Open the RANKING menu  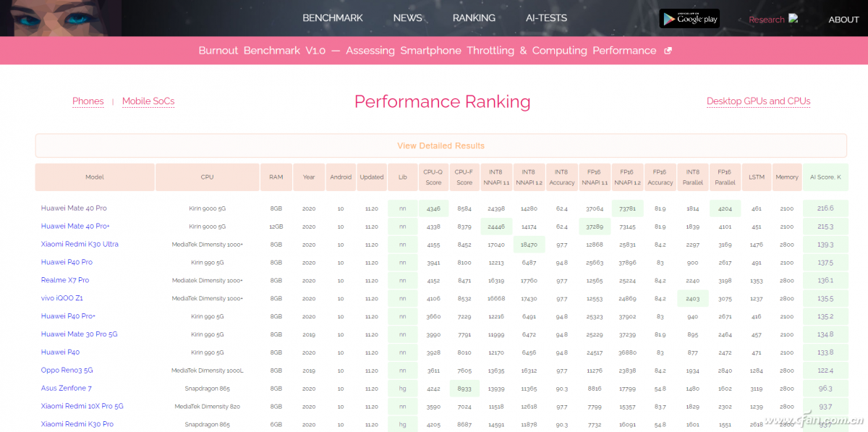474,18
